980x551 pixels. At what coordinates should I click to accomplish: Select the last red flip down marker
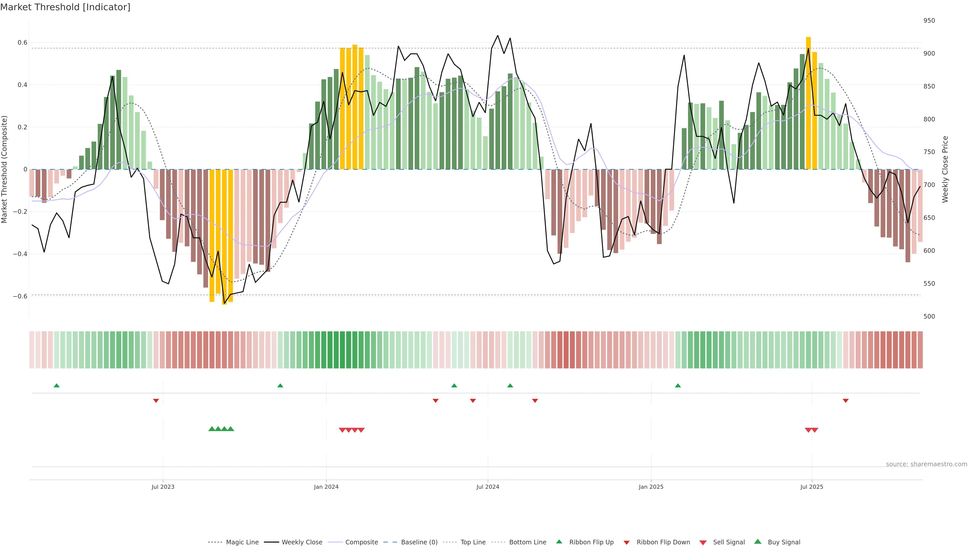coord(846,401)
